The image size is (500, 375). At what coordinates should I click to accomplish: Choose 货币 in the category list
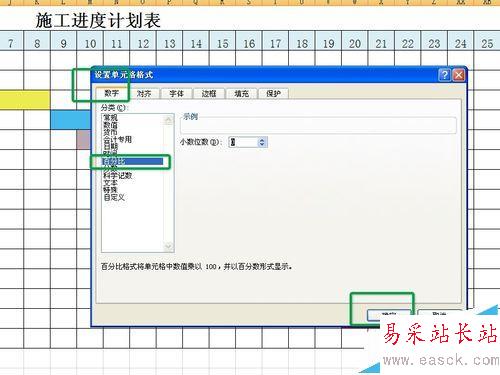110,132
